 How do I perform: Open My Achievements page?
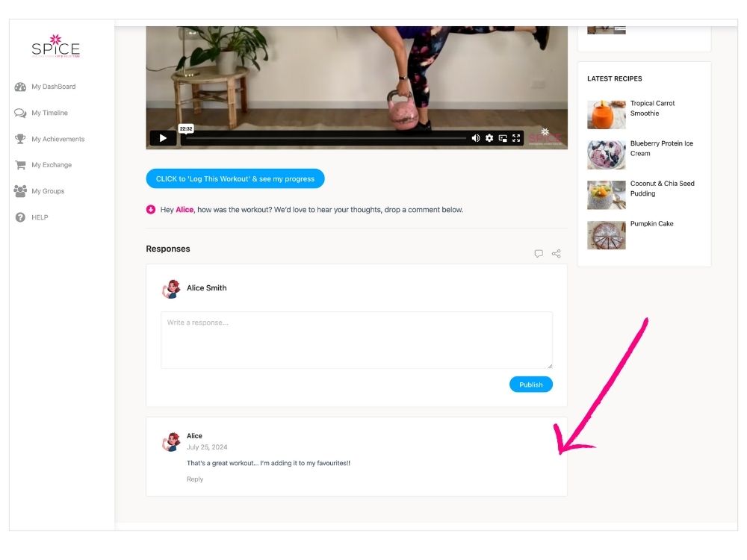58,139
